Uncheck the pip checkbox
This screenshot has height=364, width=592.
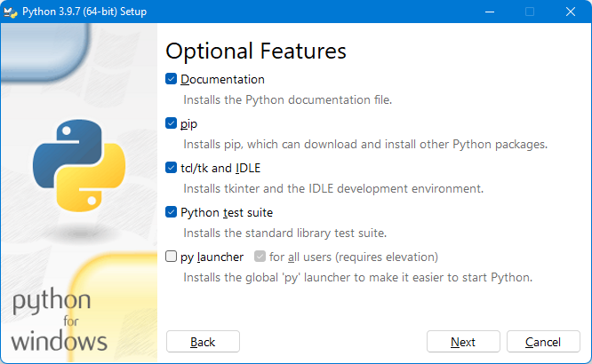(171, 123)
